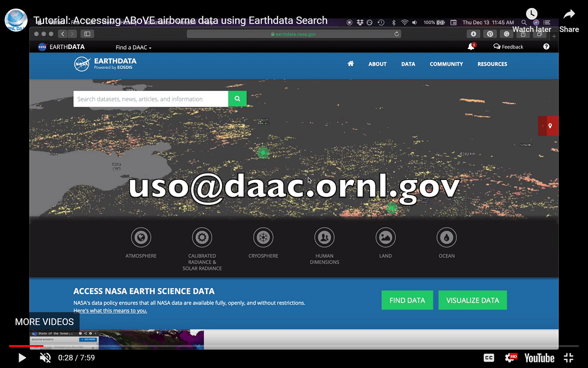Open YouTube player settings gear
The width and height of the screenshot is (588, 368).
coord(511,358)
